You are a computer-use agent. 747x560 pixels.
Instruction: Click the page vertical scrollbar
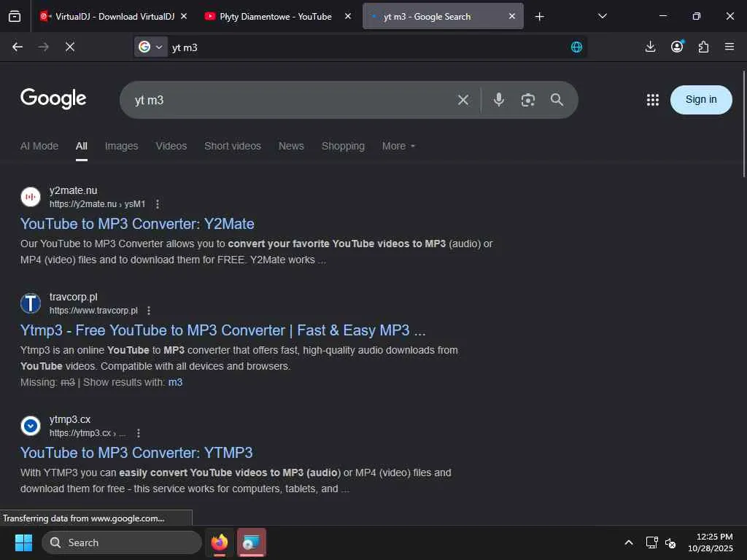click(x=743, y=124)
